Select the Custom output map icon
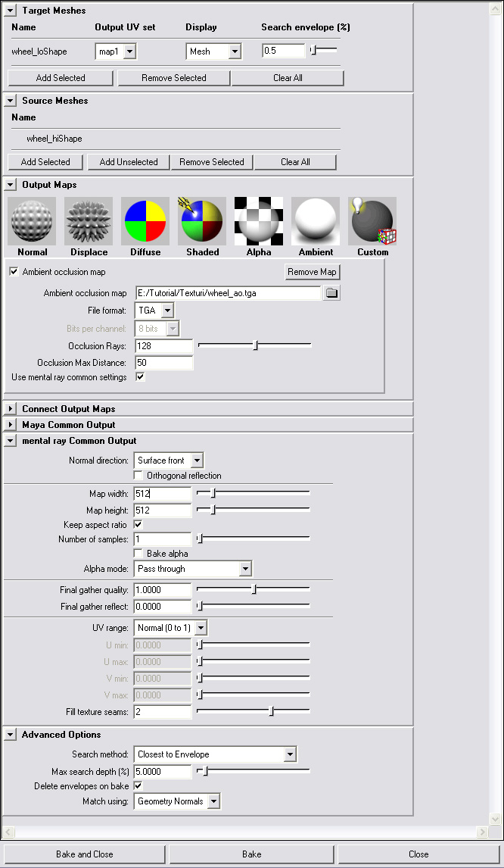 point(372,221)
